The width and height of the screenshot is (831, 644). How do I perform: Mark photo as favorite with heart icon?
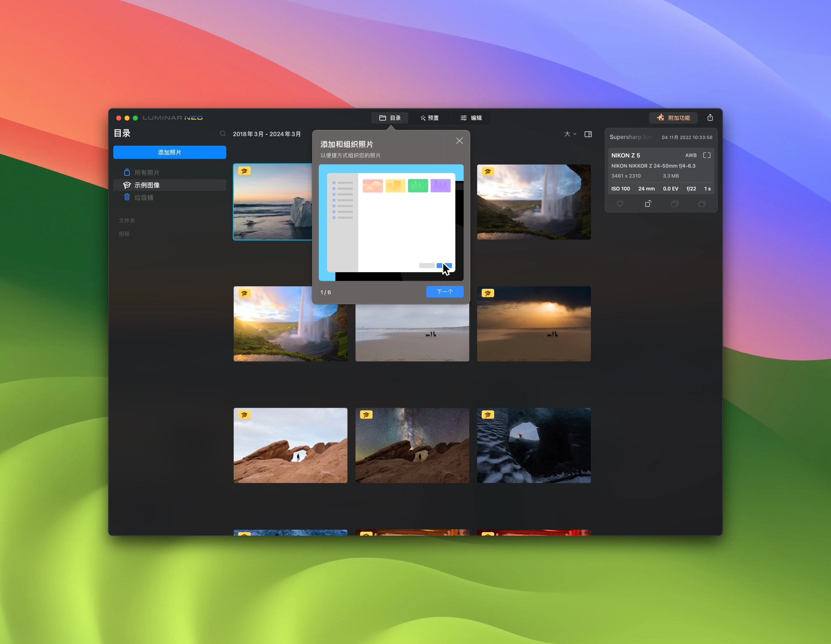620,204
